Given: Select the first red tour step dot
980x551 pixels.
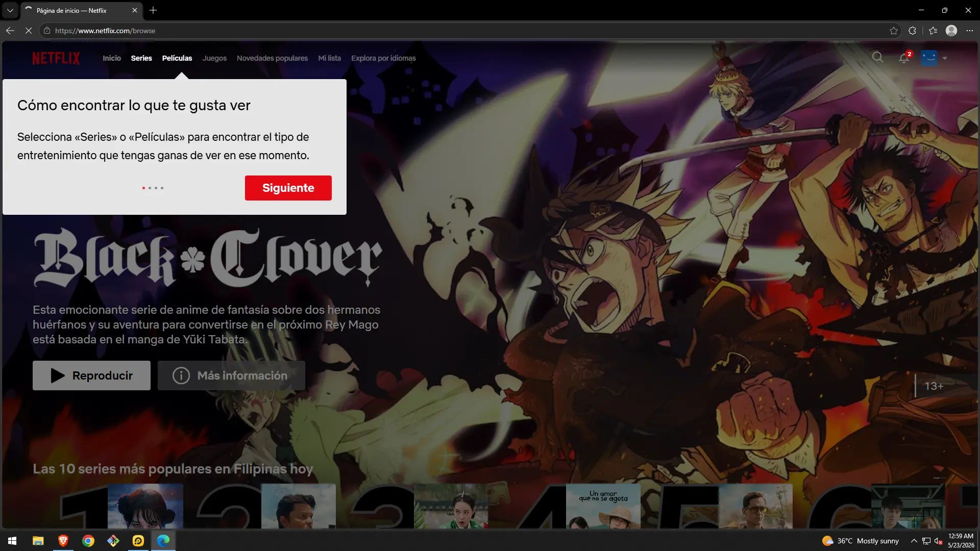Looking at the screenshot, I should pos(143,188).
